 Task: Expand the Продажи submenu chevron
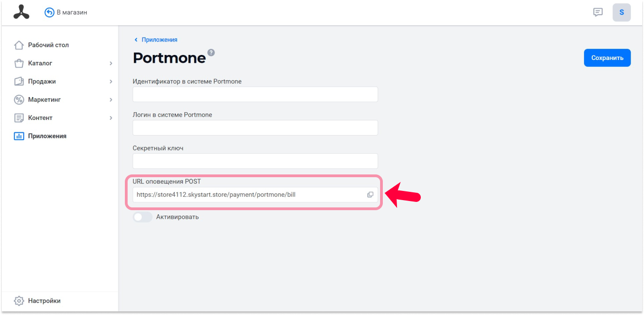(x=111, y=81)
